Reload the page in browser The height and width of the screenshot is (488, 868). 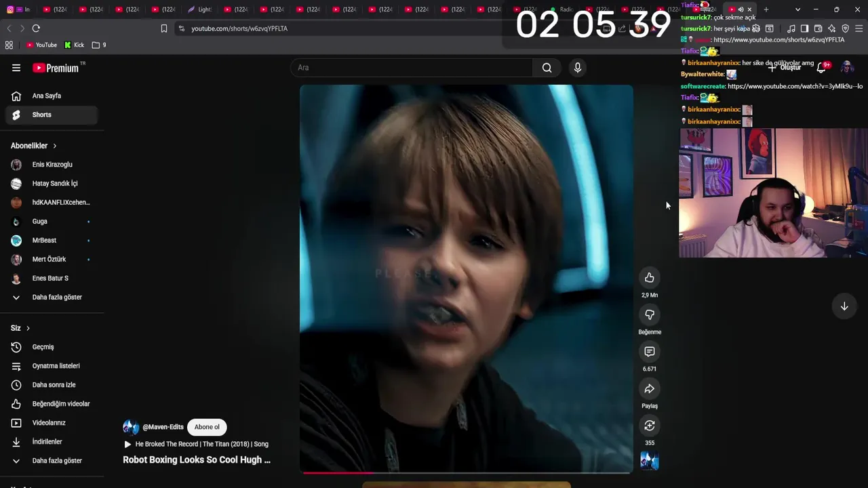[36, 28]
